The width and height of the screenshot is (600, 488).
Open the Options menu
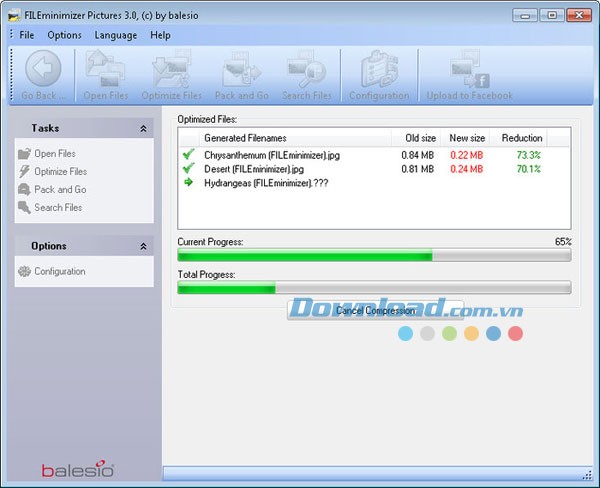click(x=64, y=35)
